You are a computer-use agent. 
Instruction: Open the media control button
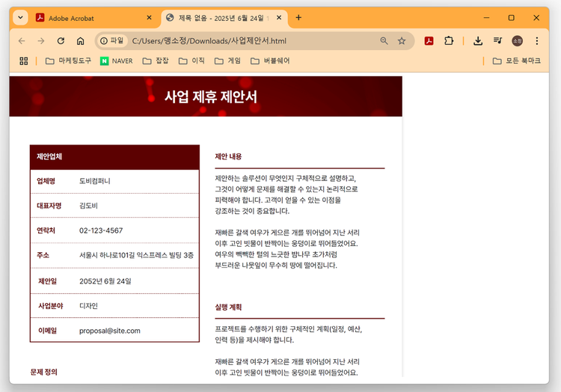click(497, 41)
